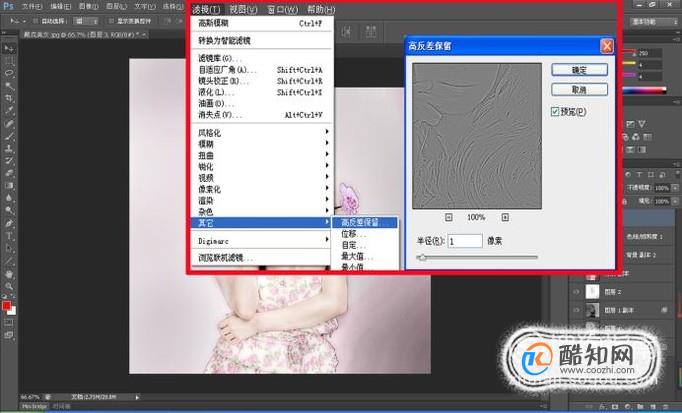
Task: Open 浏览联机滤镜 menu link
Action: [261, 258]
